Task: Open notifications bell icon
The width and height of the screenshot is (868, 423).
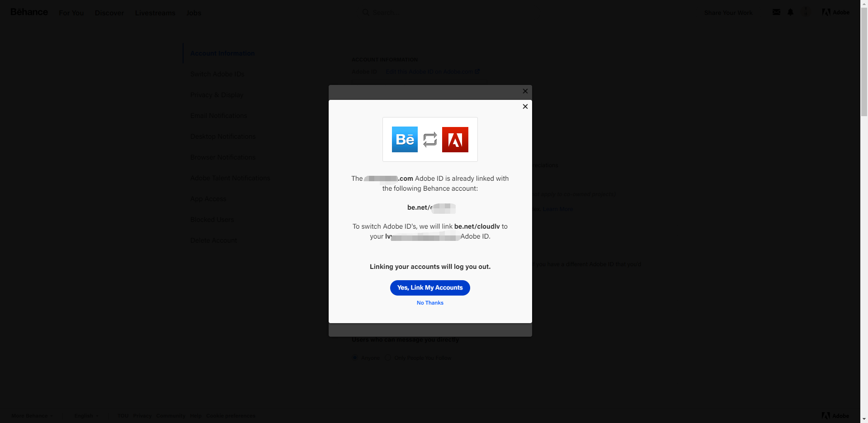Action: (790, 12)
